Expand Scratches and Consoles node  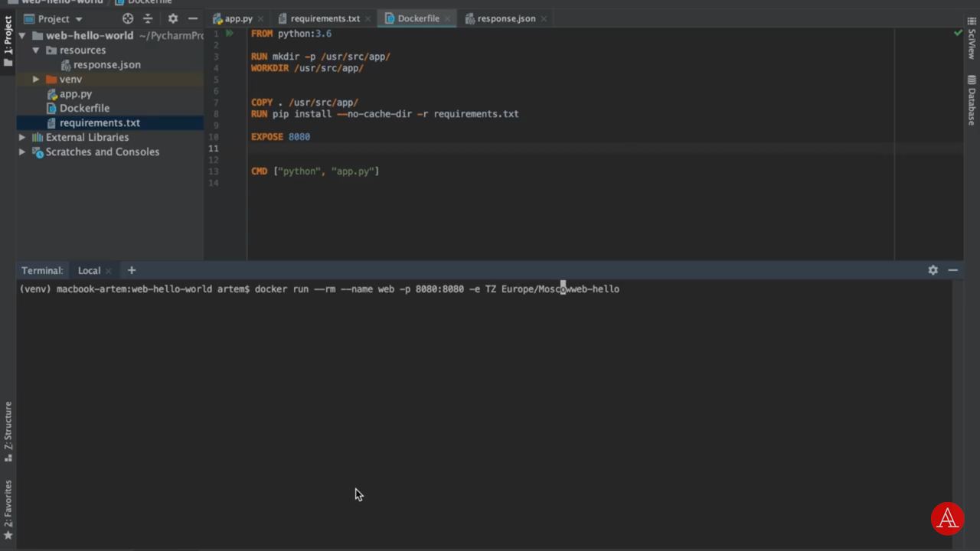(22, 152)
